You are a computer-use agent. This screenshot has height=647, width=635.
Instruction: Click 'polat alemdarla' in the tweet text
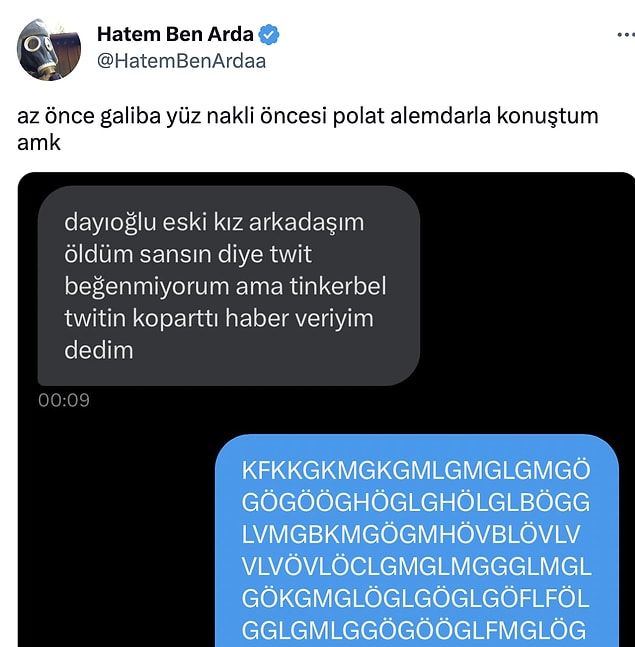coord(411,116)
